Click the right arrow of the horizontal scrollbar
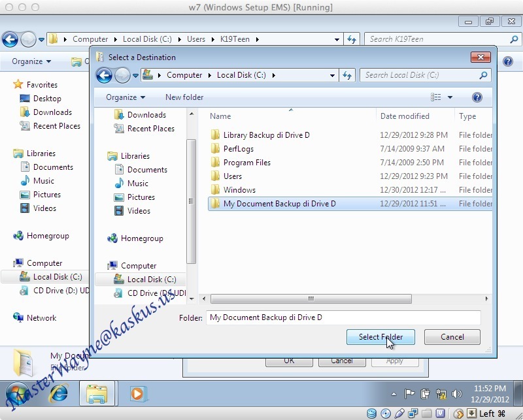The height and width of the screenshot is (420, 523). tap(486, 299)
